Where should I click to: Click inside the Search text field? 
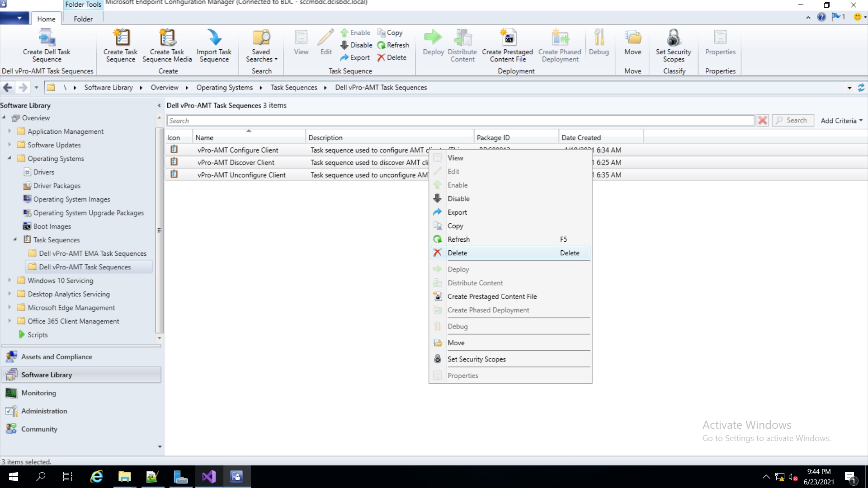pyautogui.click(x=452, y=120)
